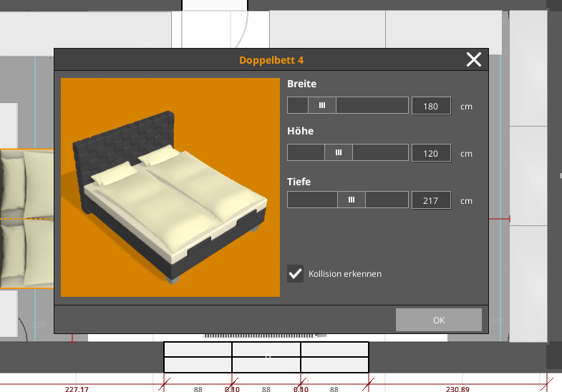The image size is (562, 392).
Task: Click the 230.89 dimension label
Action: click(x=457, y=388)
